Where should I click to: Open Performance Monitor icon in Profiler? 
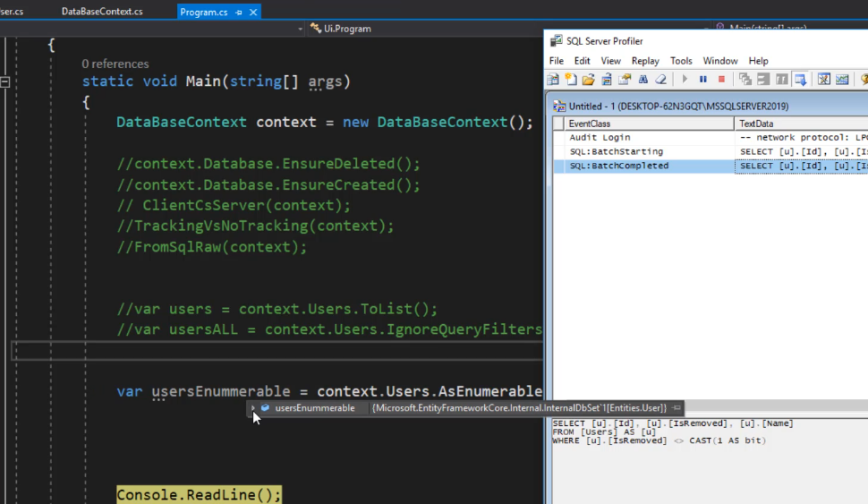(842, 79)
